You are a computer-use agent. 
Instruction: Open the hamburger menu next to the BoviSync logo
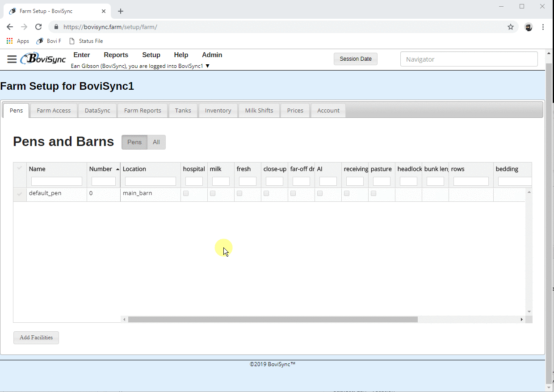(x=12, y=59)
